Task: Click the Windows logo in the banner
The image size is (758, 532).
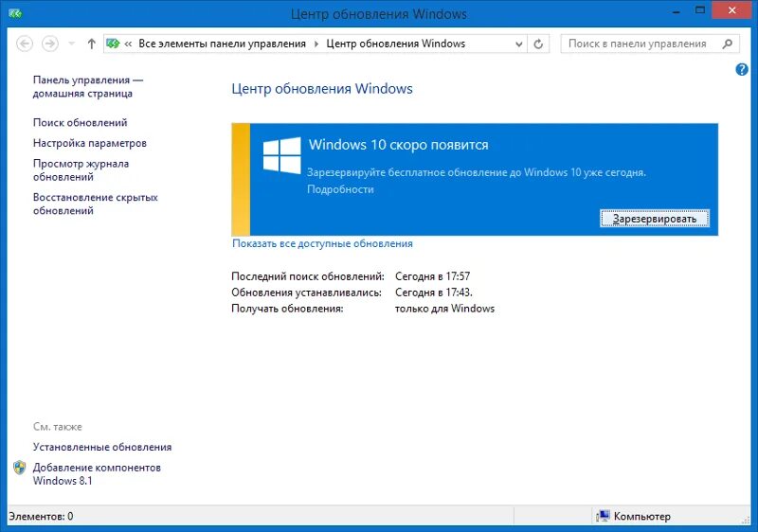Action: pyautogui.click(x=281, y=155)
